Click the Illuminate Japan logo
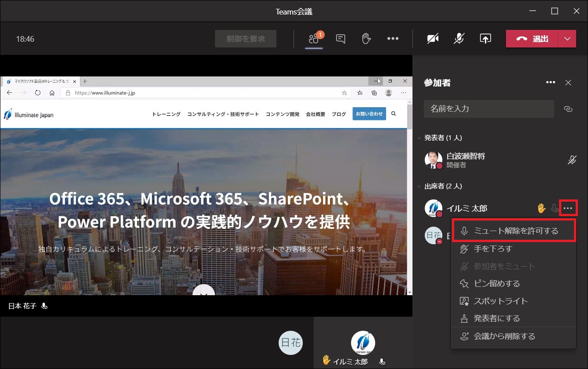This screenshot has height=369, width=588. click(29, 115)
